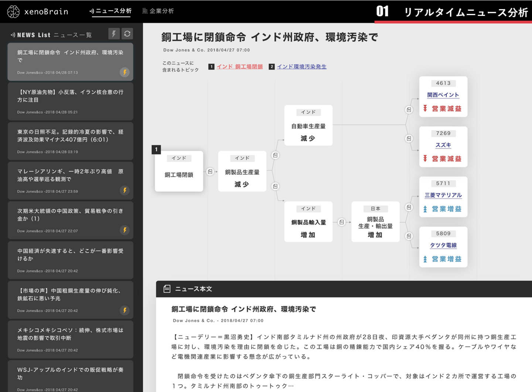Click the main headline above the causal graph
Screen dimensions: 532x392
270,37
